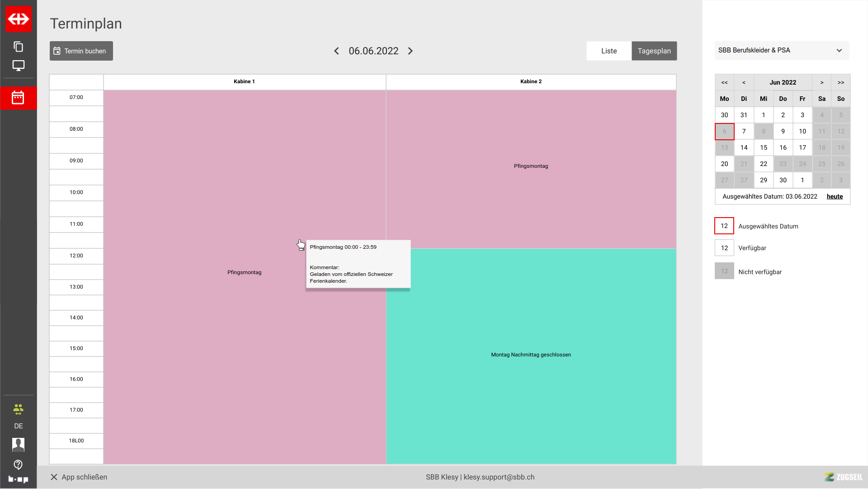The width and height of the screenshot is (868, 489).
Task: Select the calendar Terminplan sidebar icon
Action: pos(18,98)
